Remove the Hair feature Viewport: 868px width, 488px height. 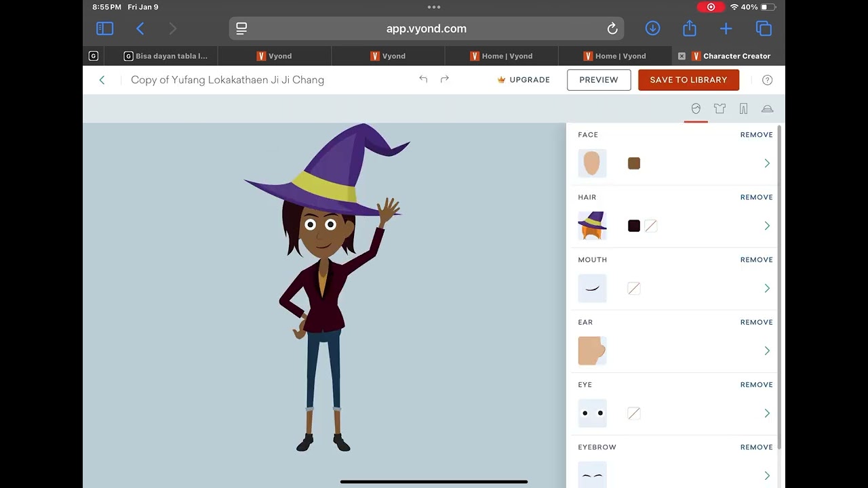click(756, 197)
